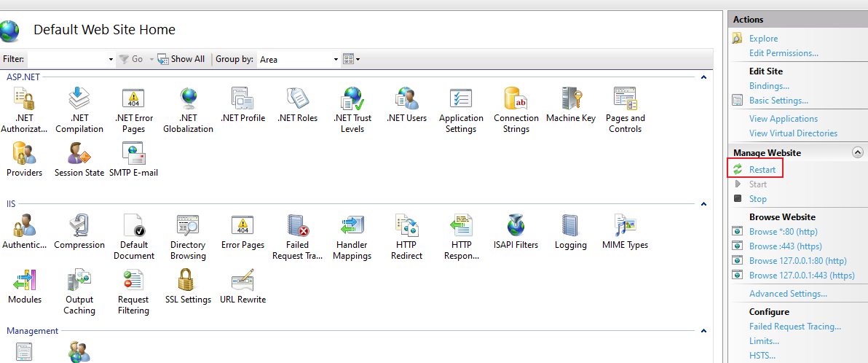The width and height of the screenshot is (868, 363).
Task: Open IIS Error Pages feature
Action: (242, 232)
